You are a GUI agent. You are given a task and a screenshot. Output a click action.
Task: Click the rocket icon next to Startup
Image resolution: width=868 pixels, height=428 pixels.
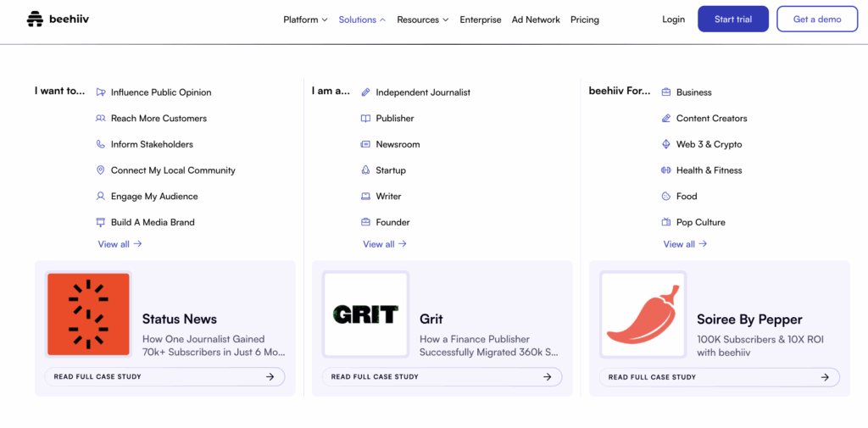pos(365,170)
